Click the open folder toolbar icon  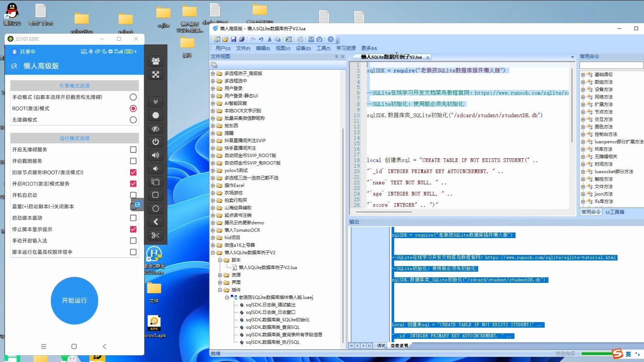pos(225,39)
